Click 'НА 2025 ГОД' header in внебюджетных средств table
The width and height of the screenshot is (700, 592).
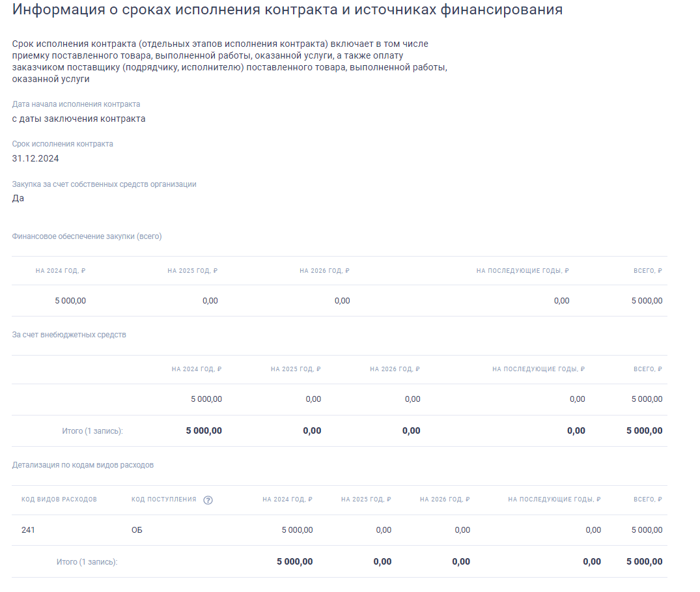coord(296,369)
